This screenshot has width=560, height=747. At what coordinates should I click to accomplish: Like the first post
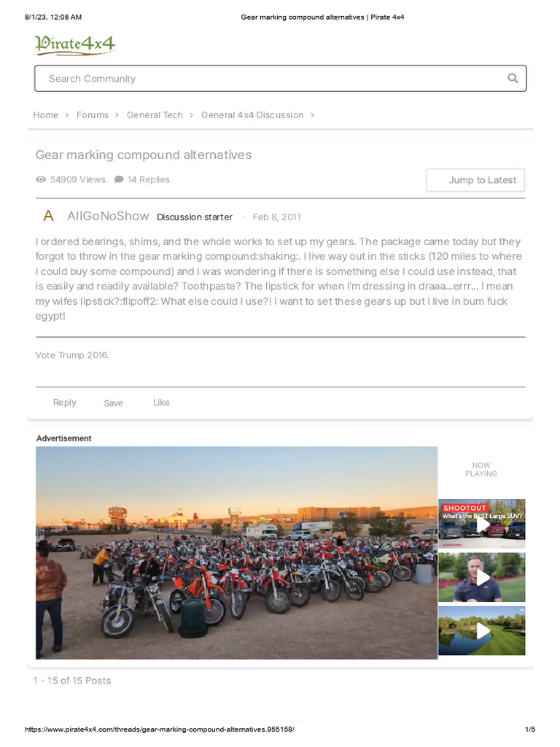[161, 403]
